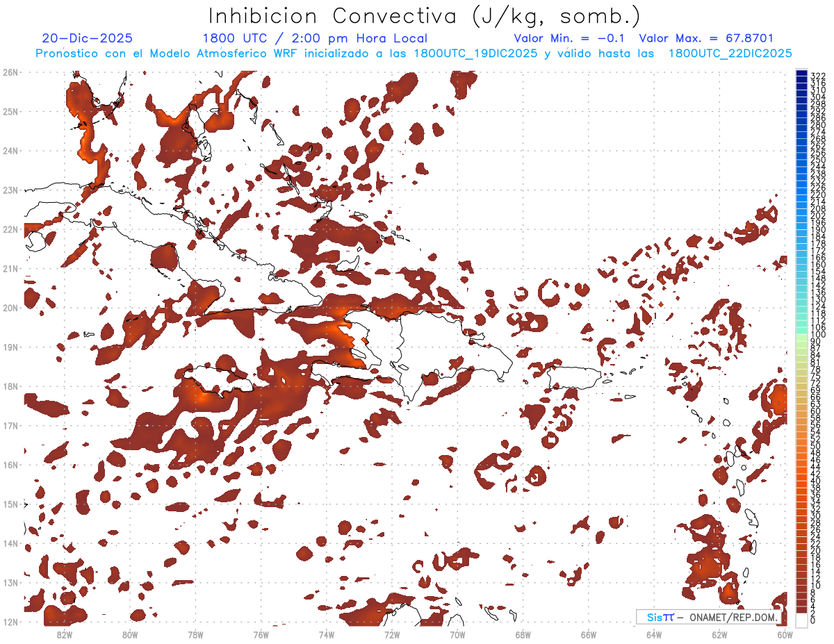Click the 80W longitude label
This screenshot has width=834, height=644.
tap(130, 634)
